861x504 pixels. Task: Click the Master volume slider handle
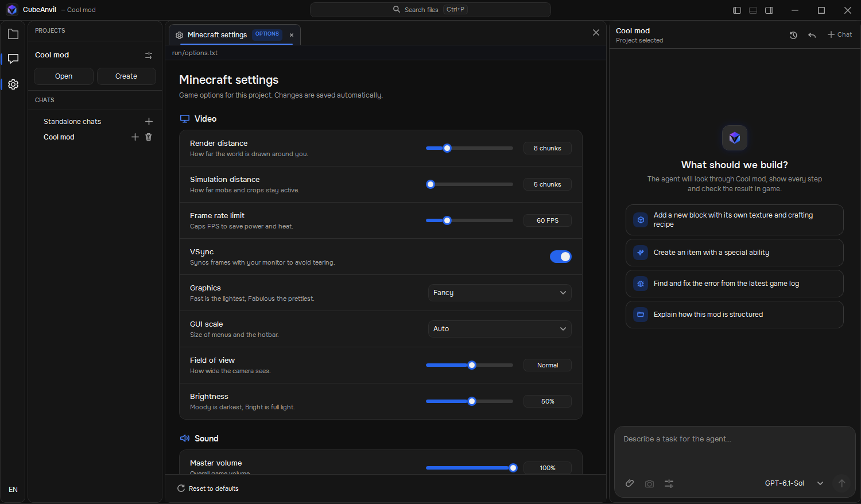[x=513, y=468]
